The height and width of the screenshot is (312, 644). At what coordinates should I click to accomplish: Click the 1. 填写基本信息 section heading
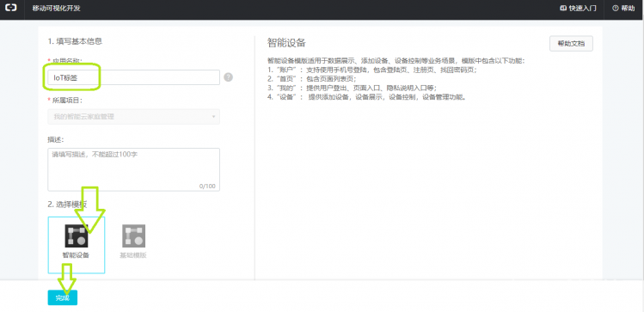tap(75, 41)
